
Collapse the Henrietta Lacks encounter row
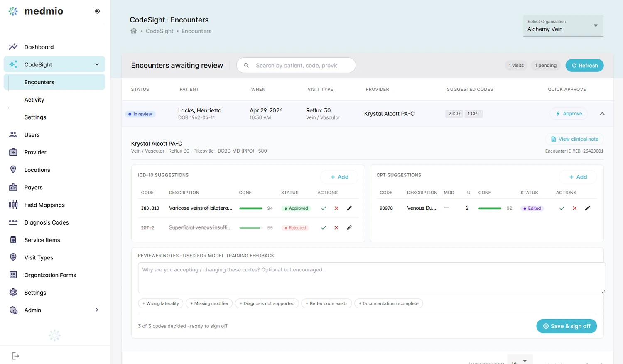602,114
